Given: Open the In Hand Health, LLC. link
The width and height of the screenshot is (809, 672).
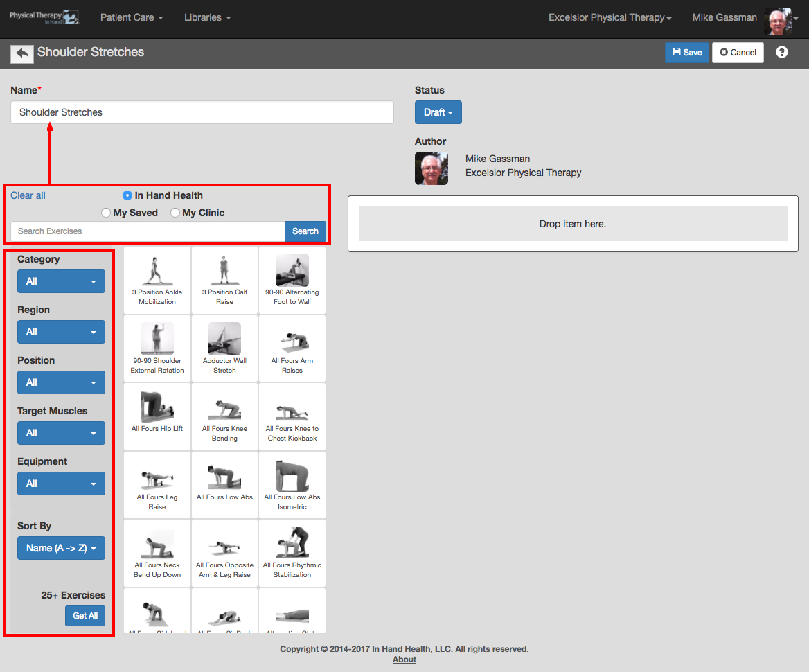Looking at the screenshot, I should (412, 649).
